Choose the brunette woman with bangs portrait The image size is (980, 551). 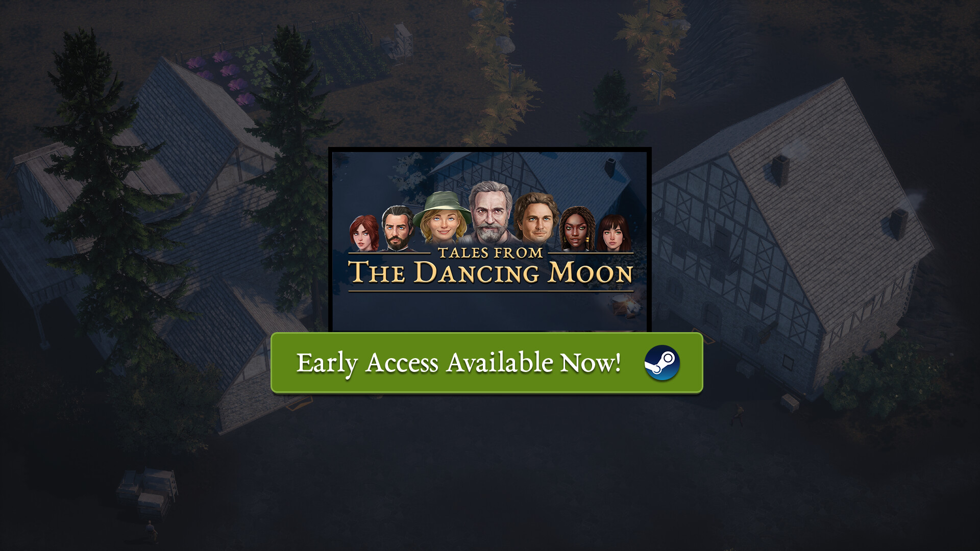614,234
